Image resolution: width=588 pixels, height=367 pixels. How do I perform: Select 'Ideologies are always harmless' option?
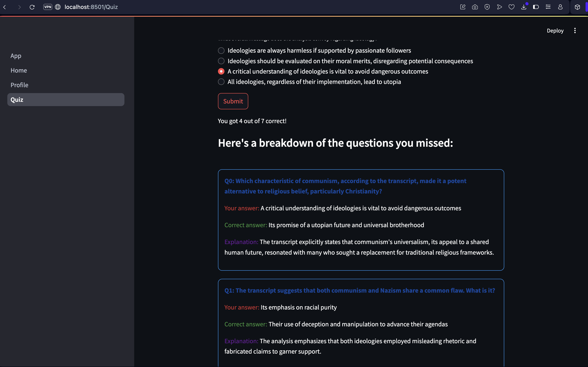(221, 50)
